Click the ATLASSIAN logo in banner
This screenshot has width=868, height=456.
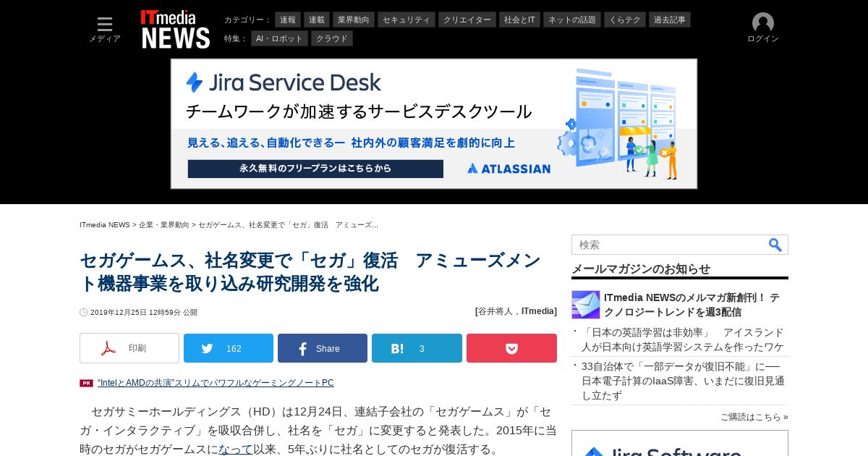click(509, 169)
